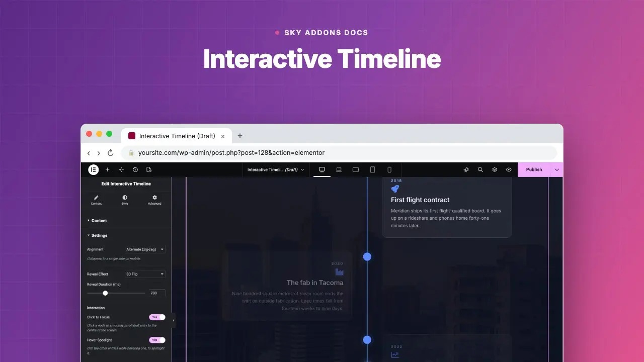644x362 pixels.
Task: Open the Interactive Timeline document dropdown
Action: [x=276, y=169]
